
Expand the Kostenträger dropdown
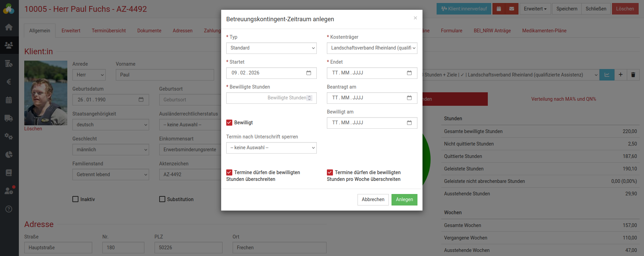(x=372, y=48)
